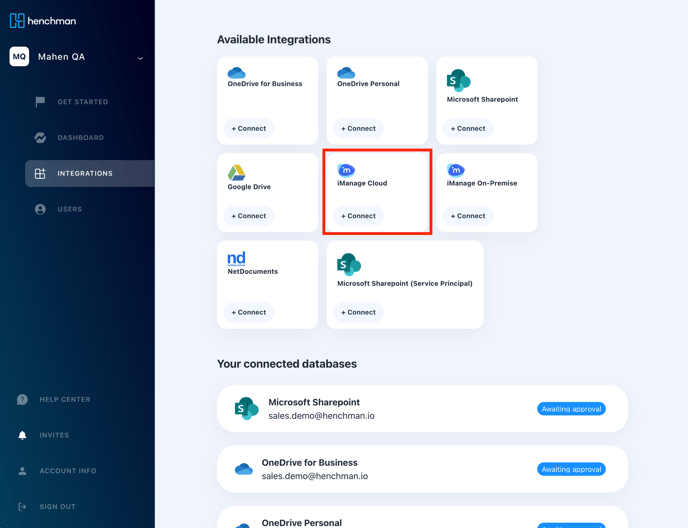Open the Get Started page
The width and height of the screenshot is (688, 528).
point(82,102)
